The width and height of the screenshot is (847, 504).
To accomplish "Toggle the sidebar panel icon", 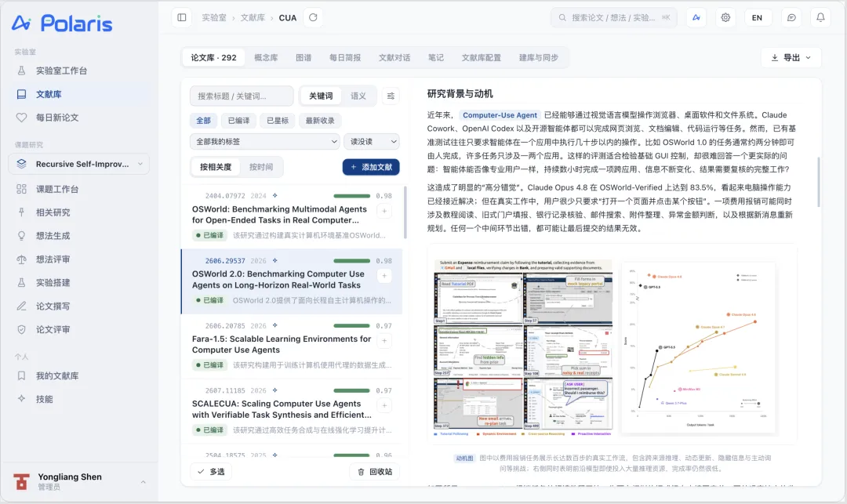I will 182,17.
